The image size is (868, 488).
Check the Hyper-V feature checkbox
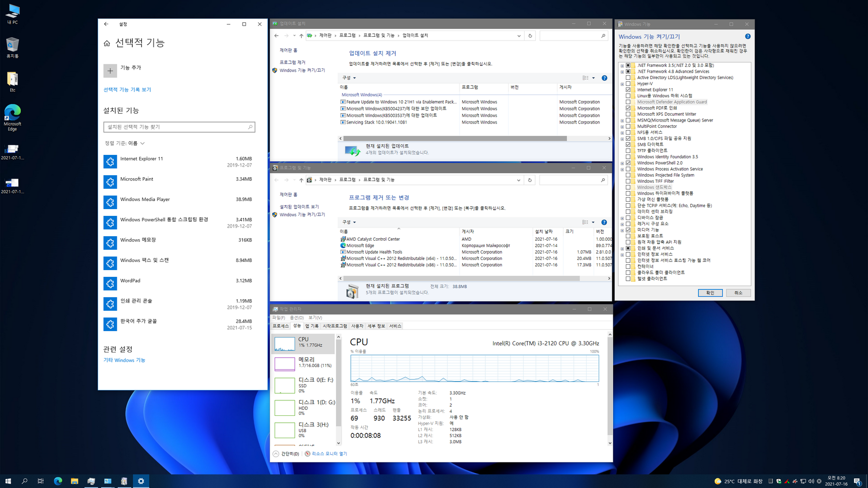[x=628, y=84]
